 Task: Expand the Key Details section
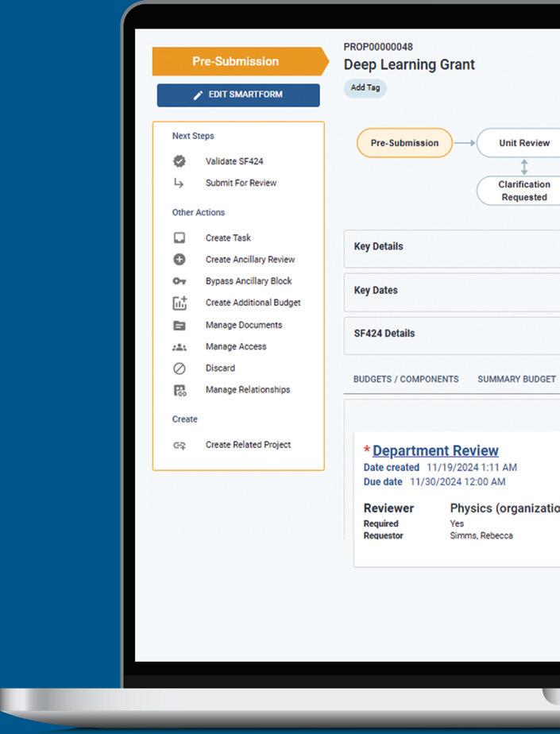pos(452,249)
